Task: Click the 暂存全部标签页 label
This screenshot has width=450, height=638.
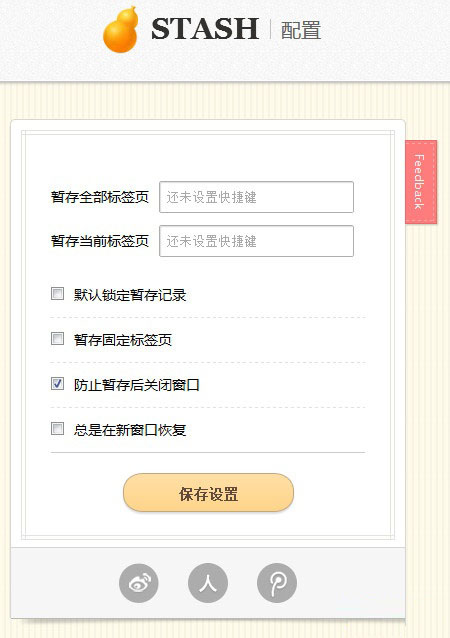Action: pos(100,197)
